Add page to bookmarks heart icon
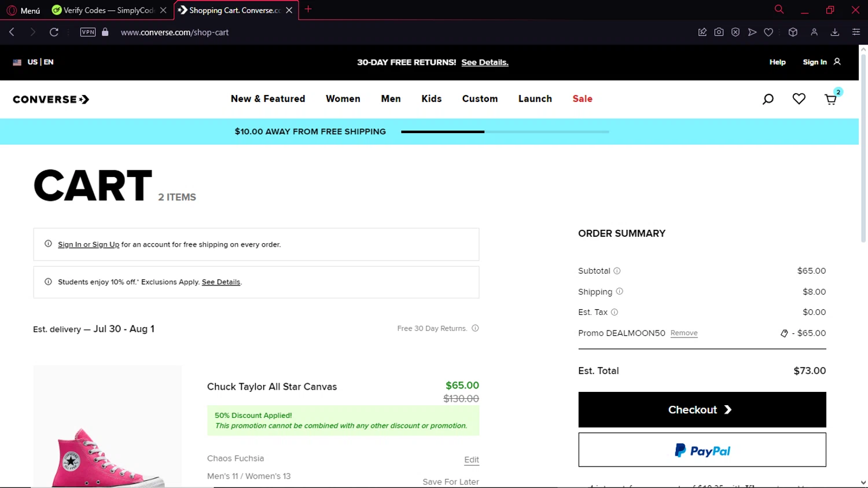This screenshot has height=488, width=868. tap(768, 32)
